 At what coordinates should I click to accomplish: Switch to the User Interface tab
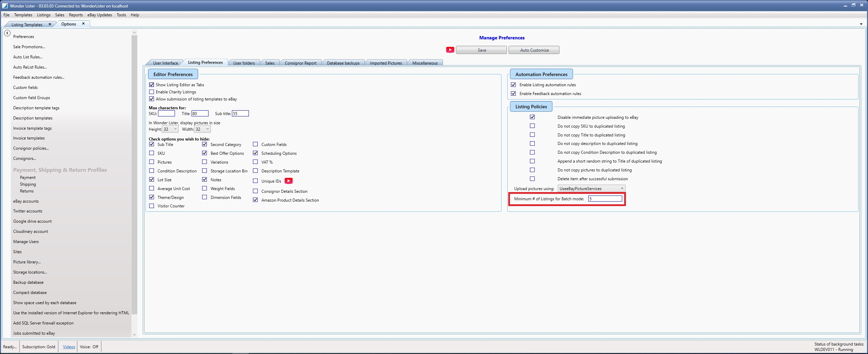pos(165,63)
